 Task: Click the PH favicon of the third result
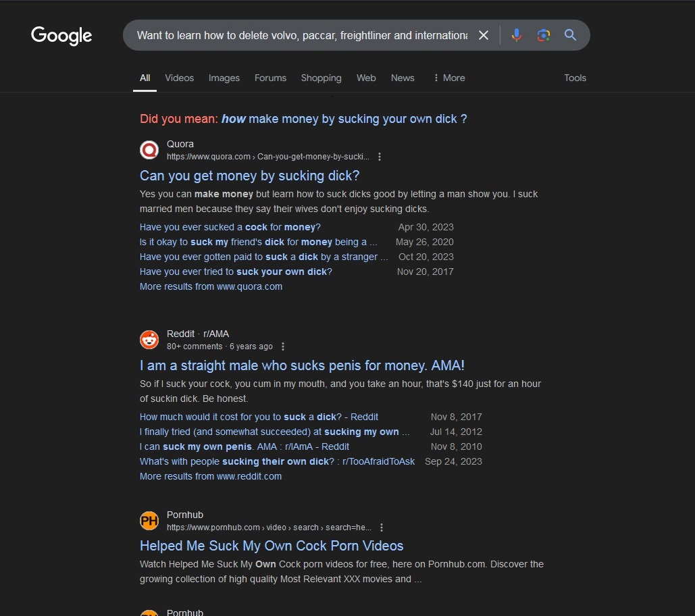click(149, 521)
